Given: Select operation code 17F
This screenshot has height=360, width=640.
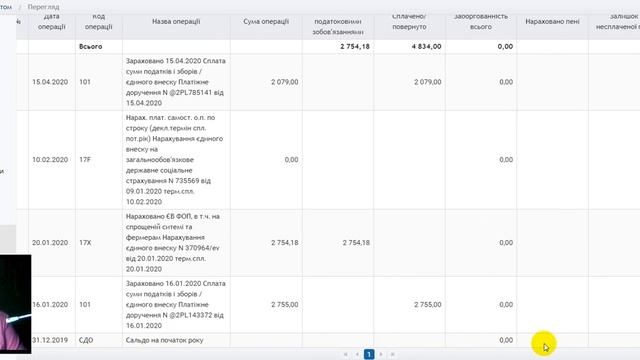Looking at the screenshot, I should pyautogui.click(x=85, y=160).
